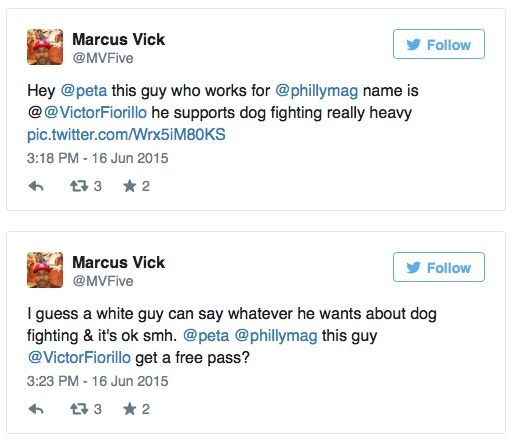
Task: Open Marcus Vick name in first tweet
Action: 119,39
